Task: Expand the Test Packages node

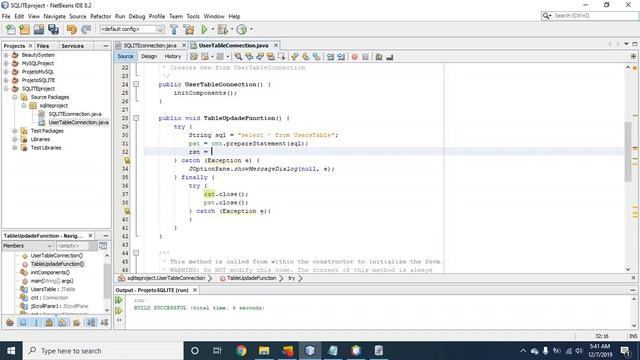Action: [x=15, y=131]
